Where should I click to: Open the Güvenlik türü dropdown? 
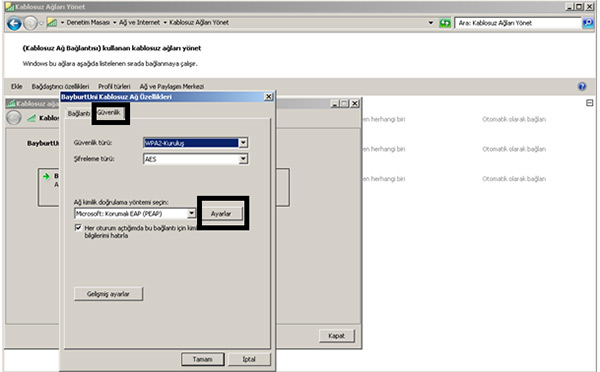click(243, 143)
